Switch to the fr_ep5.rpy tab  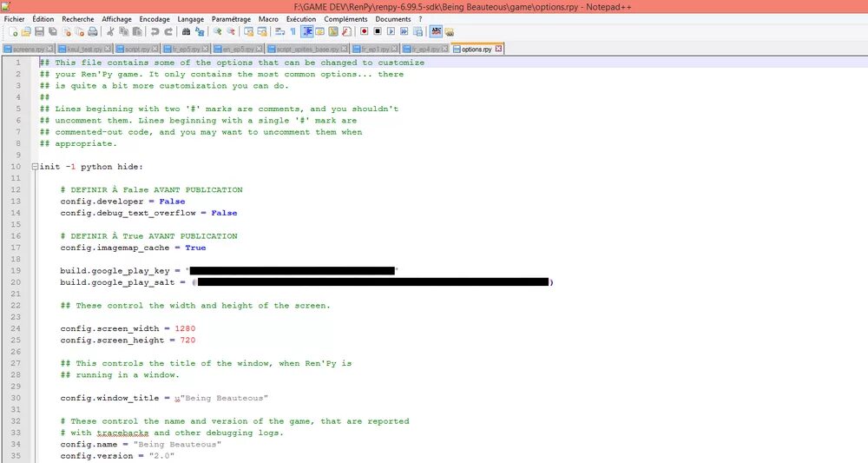click(187, 49)
